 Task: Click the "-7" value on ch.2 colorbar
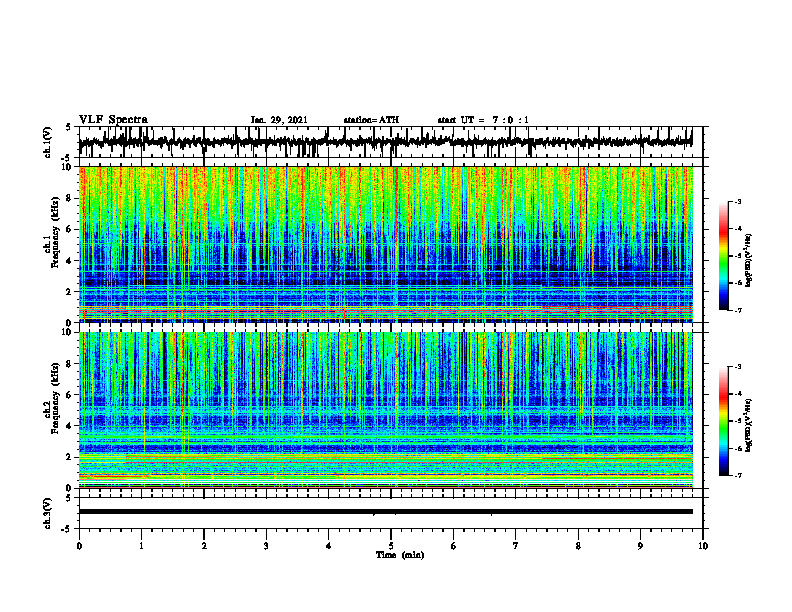tap(738, 476)
